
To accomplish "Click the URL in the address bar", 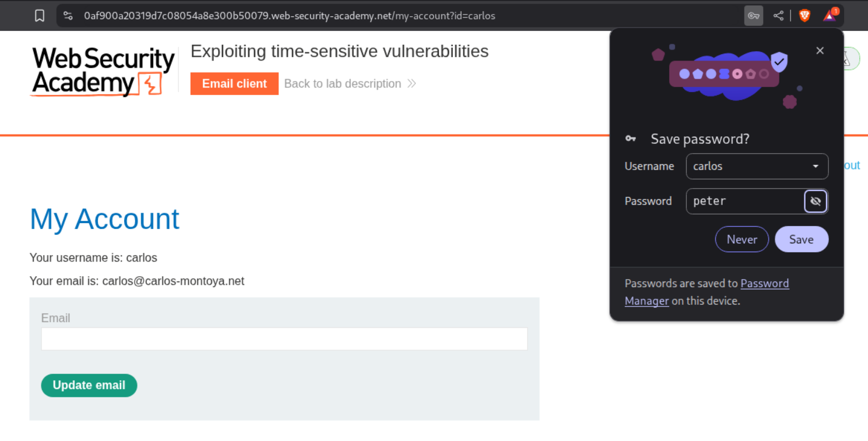I will point(289,16).
